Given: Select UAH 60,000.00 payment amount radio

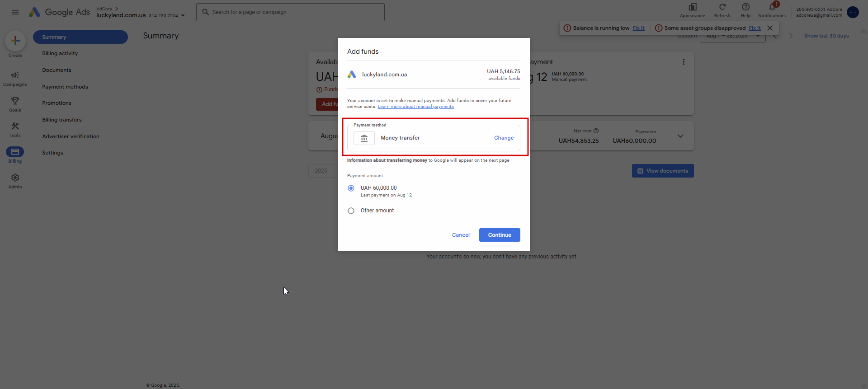Looking at the screenshot, I should tap(351, 188).
